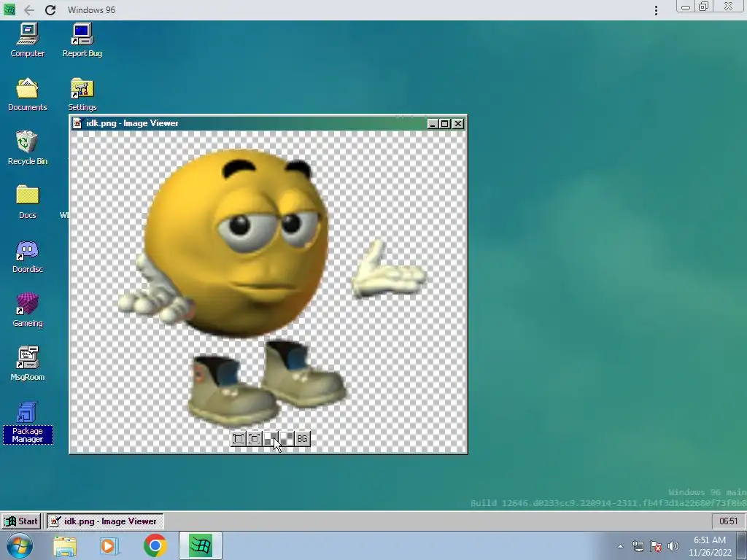Reload the Windows 96 page

pyautogui.click(x=50, y=10)
